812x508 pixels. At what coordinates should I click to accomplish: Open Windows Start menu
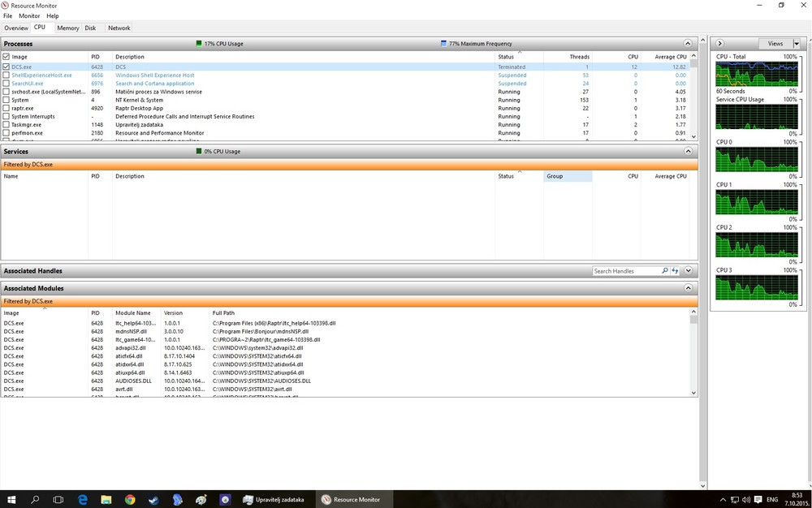[x=11, y=500]
